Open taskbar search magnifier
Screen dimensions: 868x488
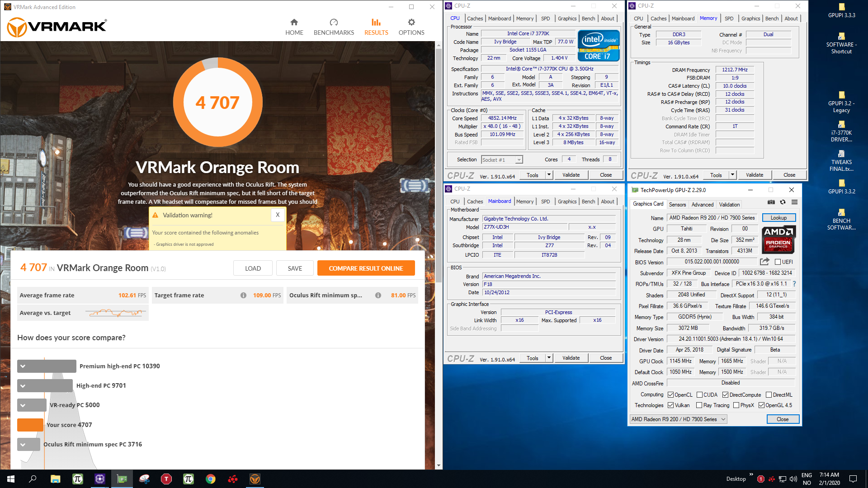click(33, 479)
